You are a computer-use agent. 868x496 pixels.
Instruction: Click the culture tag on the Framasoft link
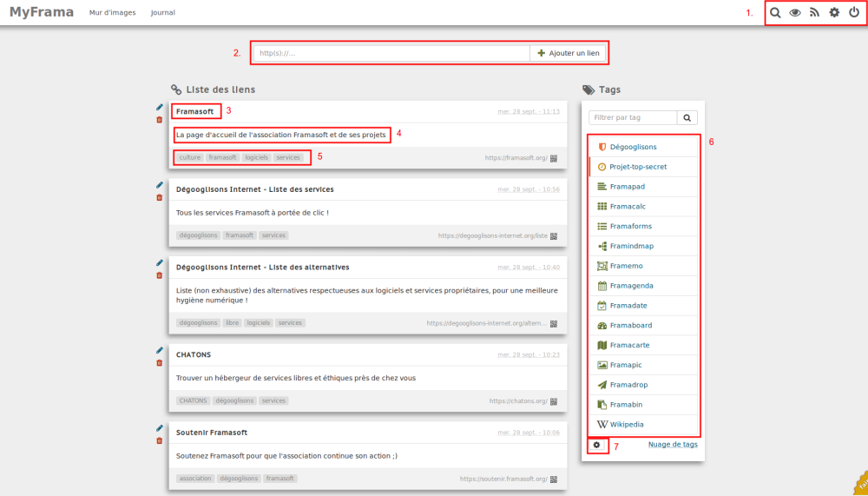(190, 157)
